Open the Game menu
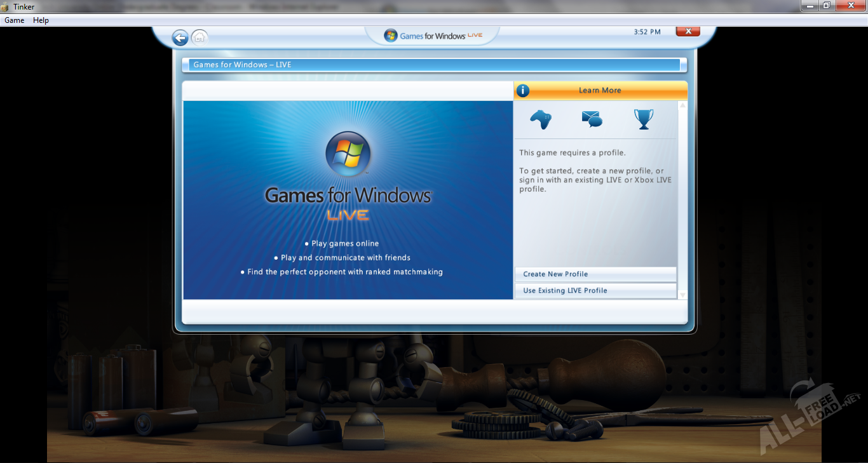 click(14, 20)
